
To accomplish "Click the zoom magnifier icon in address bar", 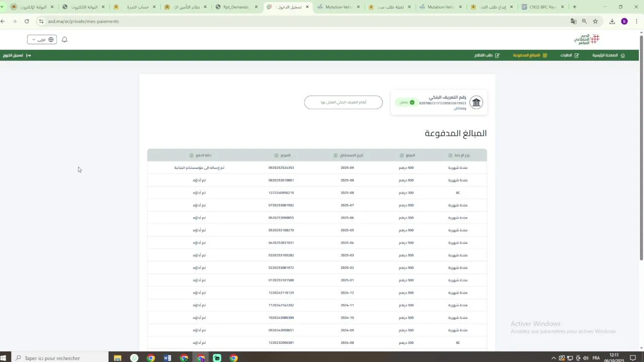I will pos(584,22).
